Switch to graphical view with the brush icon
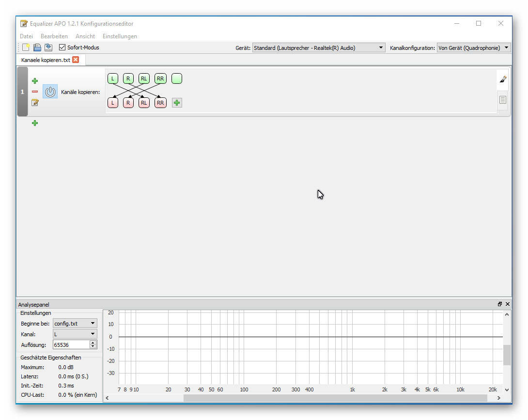The image size is (528, 420). (502, 78)
